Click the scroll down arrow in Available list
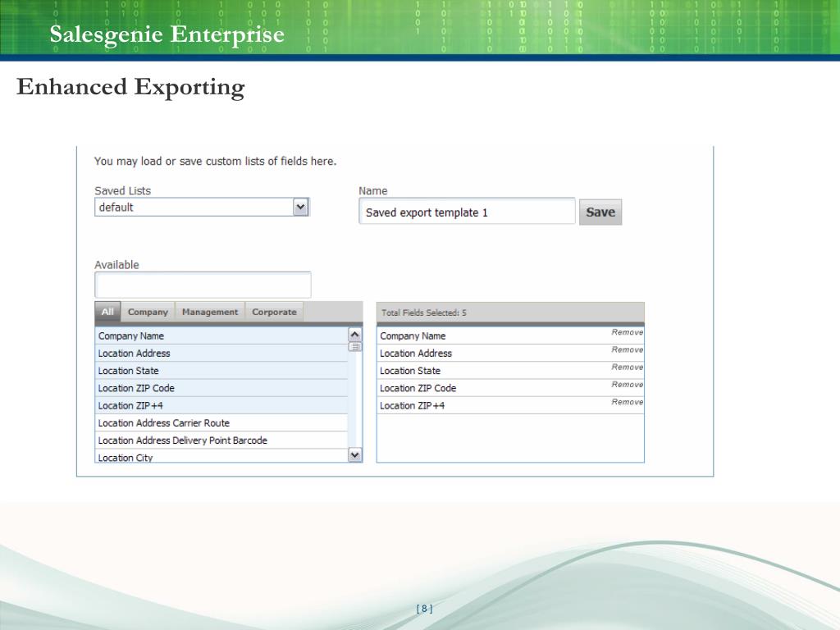This screenshot has width=840, height=630. click(x=354, y=455)
